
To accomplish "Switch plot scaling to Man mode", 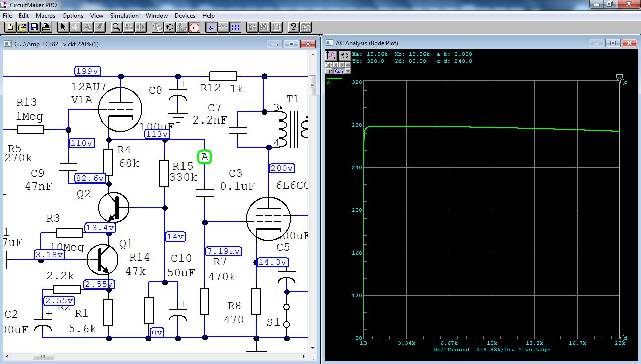I will tap(329, 71).
